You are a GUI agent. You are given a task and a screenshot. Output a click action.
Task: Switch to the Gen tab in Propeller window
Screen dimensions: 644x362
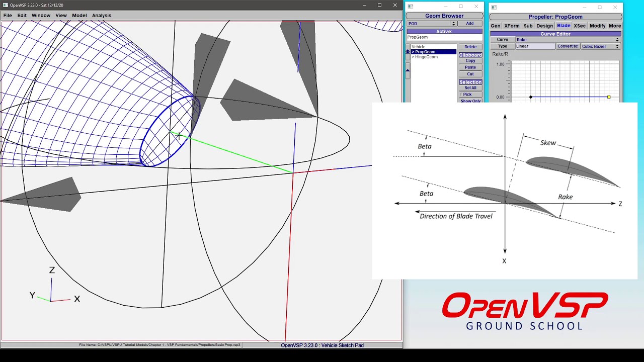[x=496, y=26]
